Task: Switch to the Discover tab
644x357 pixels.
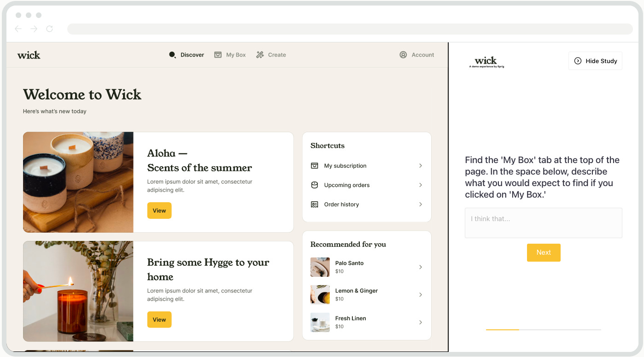Action: click(x=187, y=55)
